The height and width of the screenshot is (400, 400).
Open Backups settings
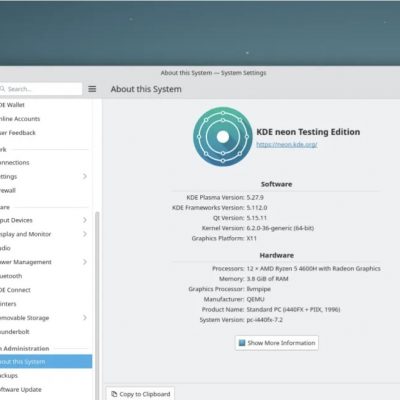tap(46, 375)
